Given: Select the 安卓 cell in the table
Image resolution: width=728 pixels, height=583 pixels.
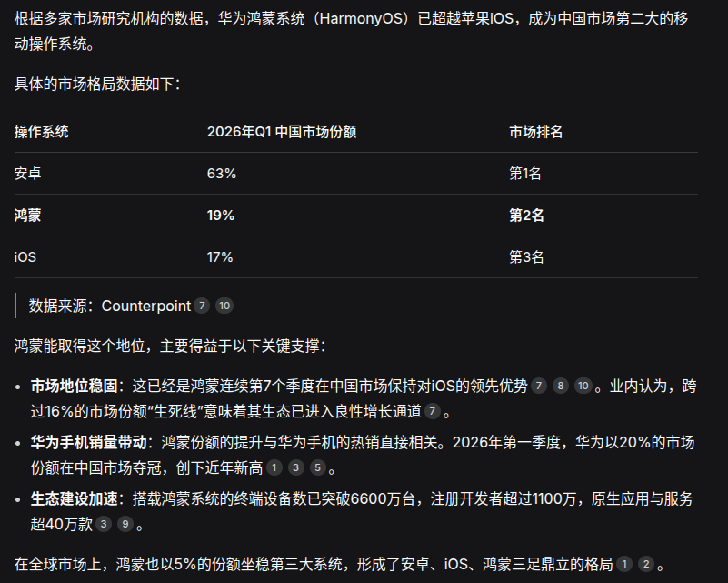Looking at the screenshot, I should pos(28,174).
